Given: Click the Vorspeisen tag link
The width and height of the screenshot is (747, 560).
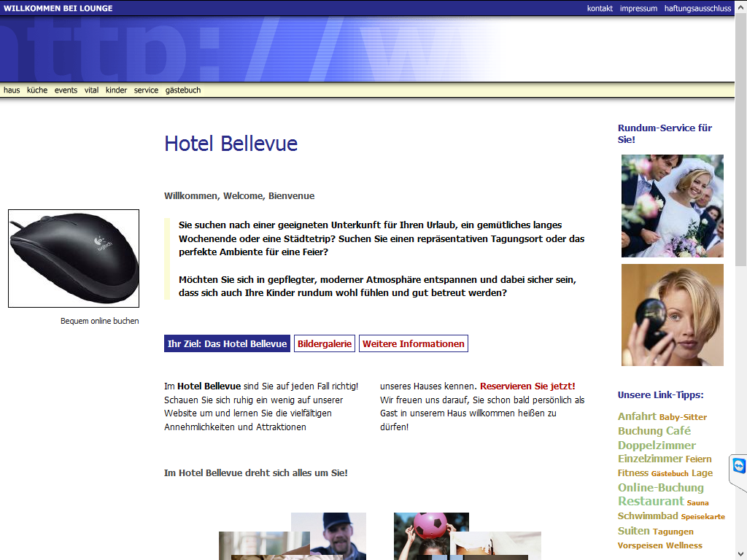Looking at the screenshot, I should [x=640, y=545].
